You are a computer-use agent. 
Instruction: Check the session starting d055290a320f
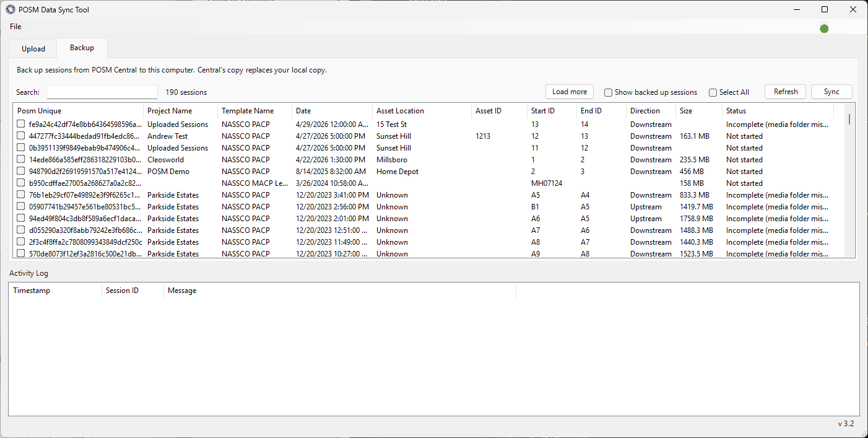point(21,230)
